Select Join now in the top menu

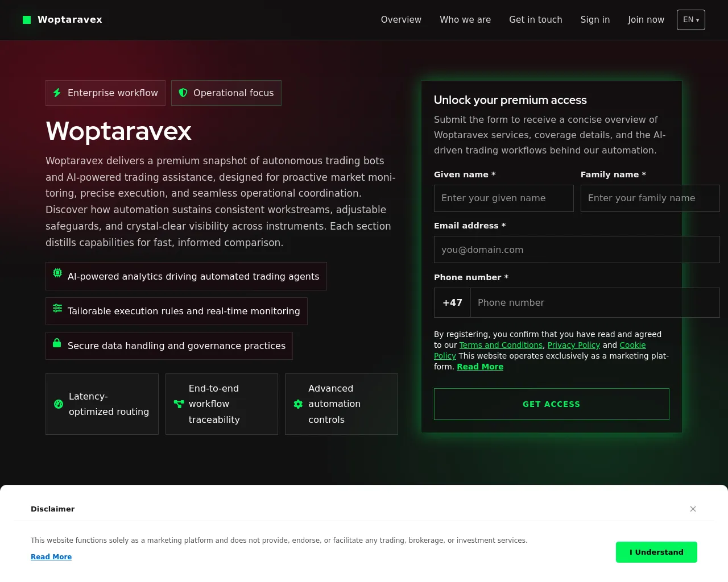coord(646,20)
